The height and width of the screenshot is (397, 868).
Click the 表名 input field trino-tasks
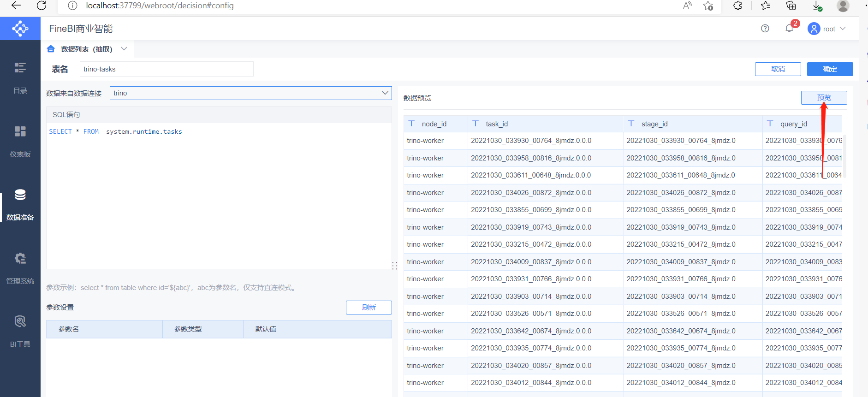(x=166, y=69)
